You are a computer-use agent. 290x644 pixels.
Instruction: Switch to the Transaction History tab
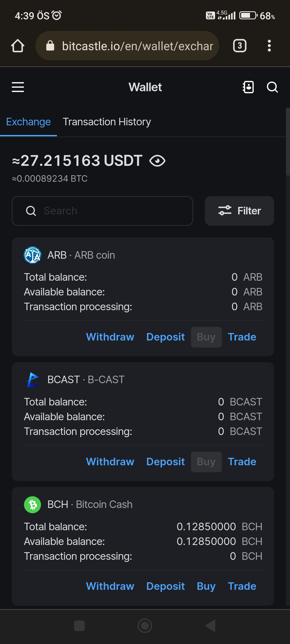coord(107,122)
